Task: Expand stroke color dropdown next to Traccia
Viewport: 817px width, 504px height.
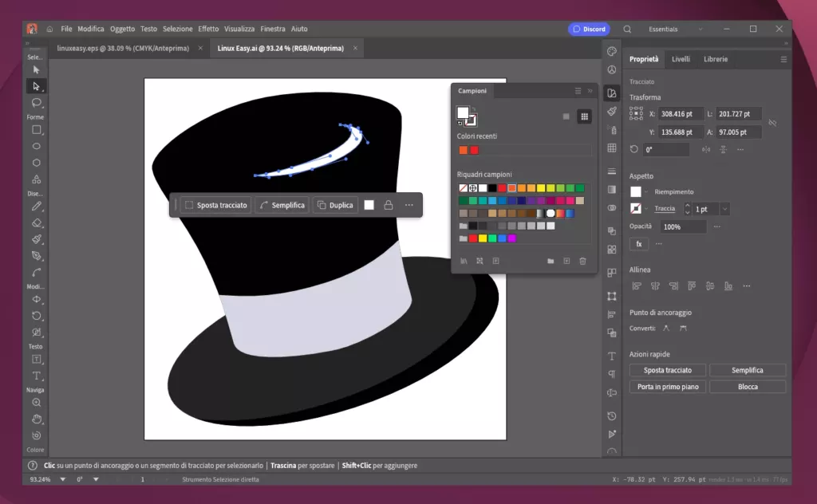Action: (646, 209)
